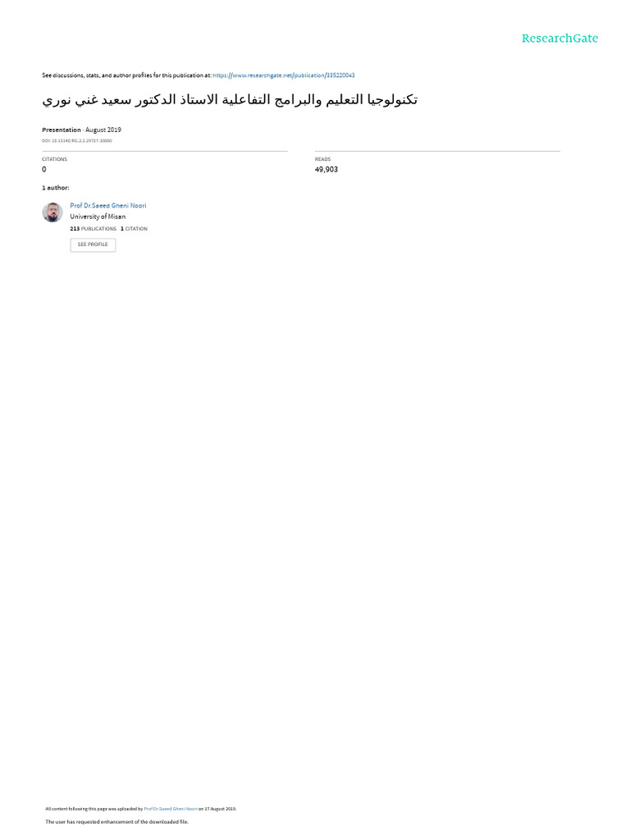The width and height of the screenshot is (630, 840).
Task: Click the '1 author:' label
Action: 56,188
